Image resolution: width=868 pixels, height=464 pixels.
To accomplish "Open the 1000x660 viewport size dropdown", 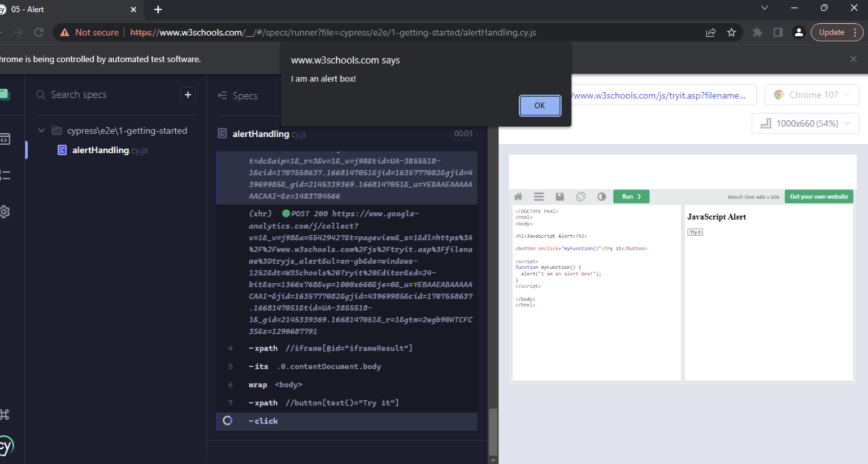I will click(x=805, y=123).
